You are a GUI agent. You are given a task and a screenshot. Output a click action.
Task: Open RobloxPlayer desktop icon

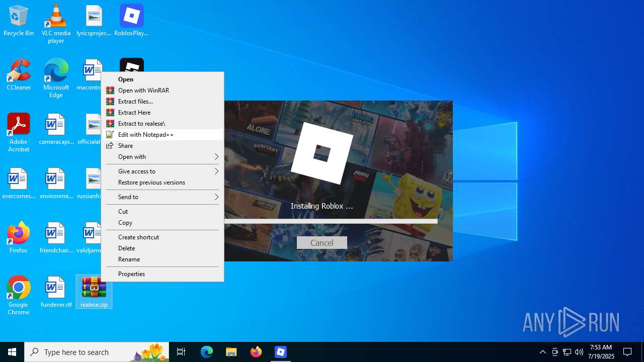[x=131, y=21]
